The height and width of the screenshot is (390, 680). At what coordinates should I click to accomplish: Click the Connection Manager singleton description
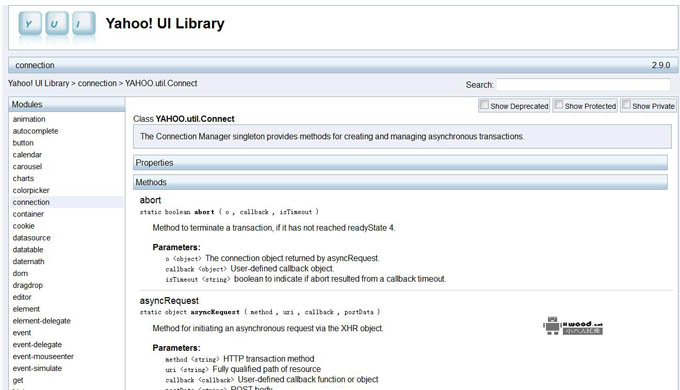(332, 136)
